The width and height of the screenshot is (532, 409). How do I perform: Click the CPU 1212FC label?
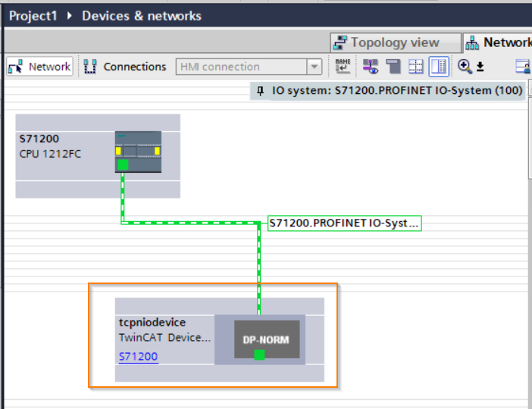click(50, 154)
